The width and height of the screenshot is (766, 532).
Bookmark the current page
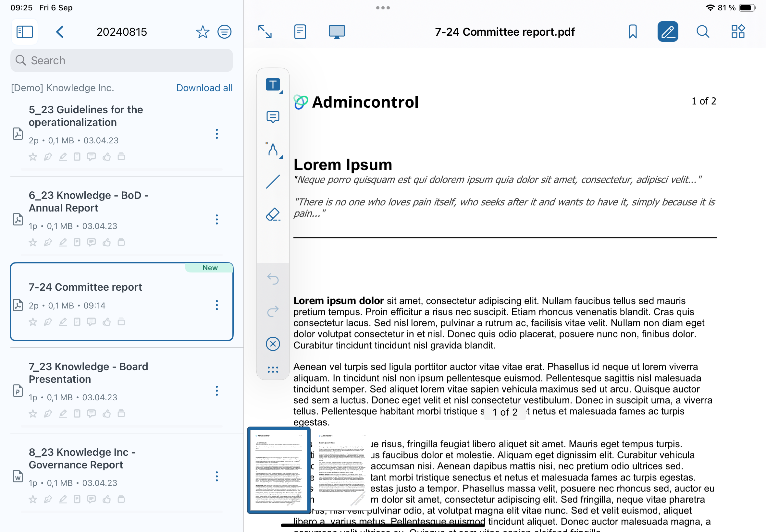[633, 32]
